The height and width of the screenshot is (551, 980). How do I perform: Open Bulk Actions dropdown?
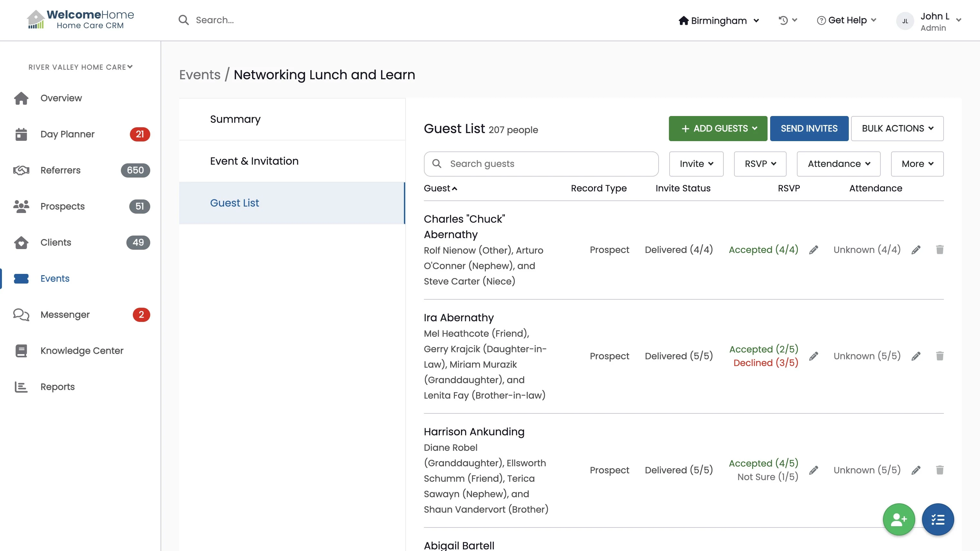click(897, 129)
